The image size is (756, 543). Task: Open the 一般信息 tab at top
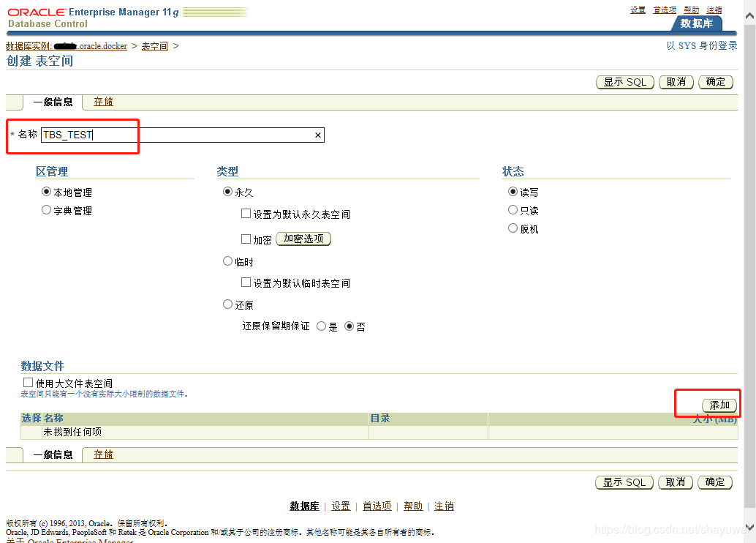53,102
